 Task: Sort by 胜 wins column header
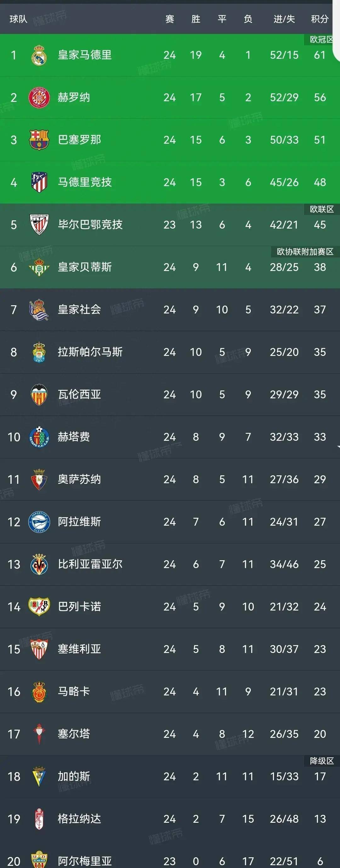[195, 19]
